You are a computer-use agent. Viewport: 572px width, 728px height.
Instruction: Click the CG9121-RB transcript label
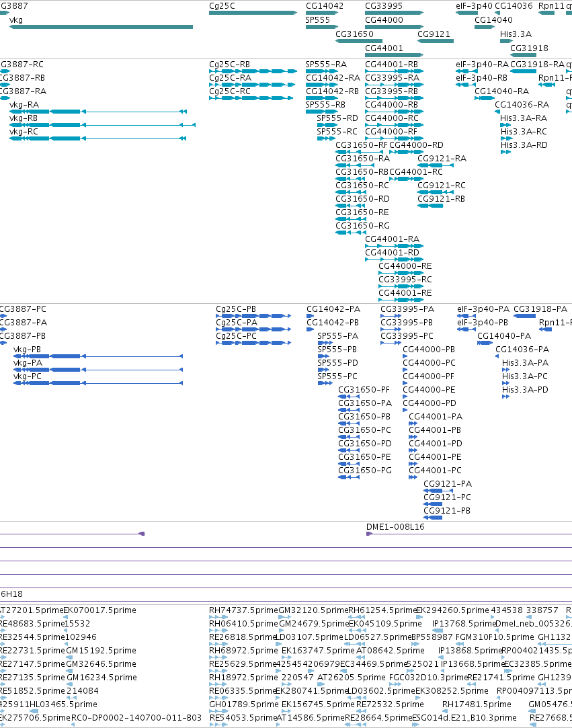(x=441, y=199)
